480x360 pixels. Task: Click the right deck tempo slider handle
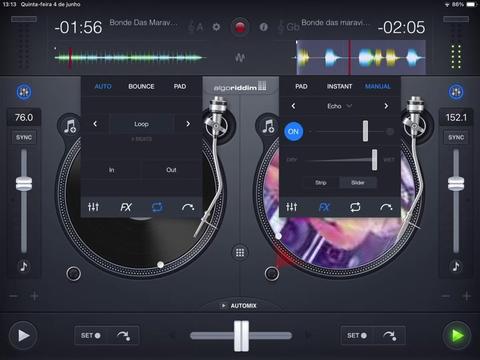[x=456, y=183]
